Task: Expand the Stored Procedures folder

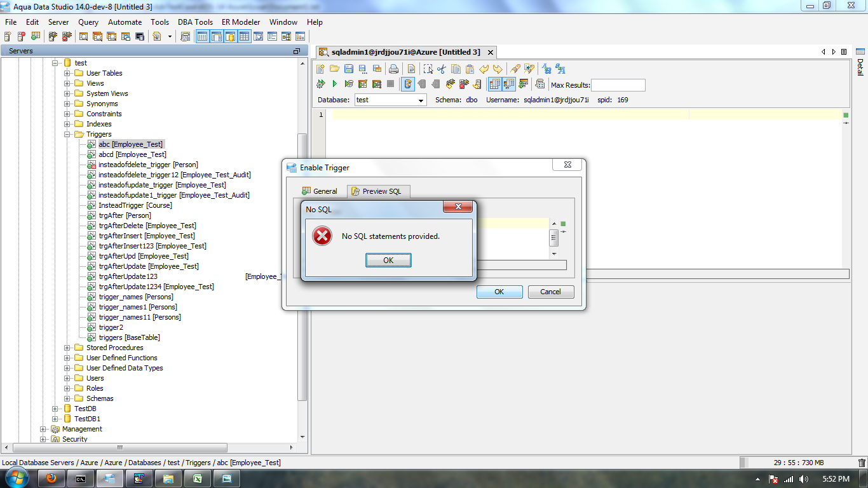Action: [67, 348]
